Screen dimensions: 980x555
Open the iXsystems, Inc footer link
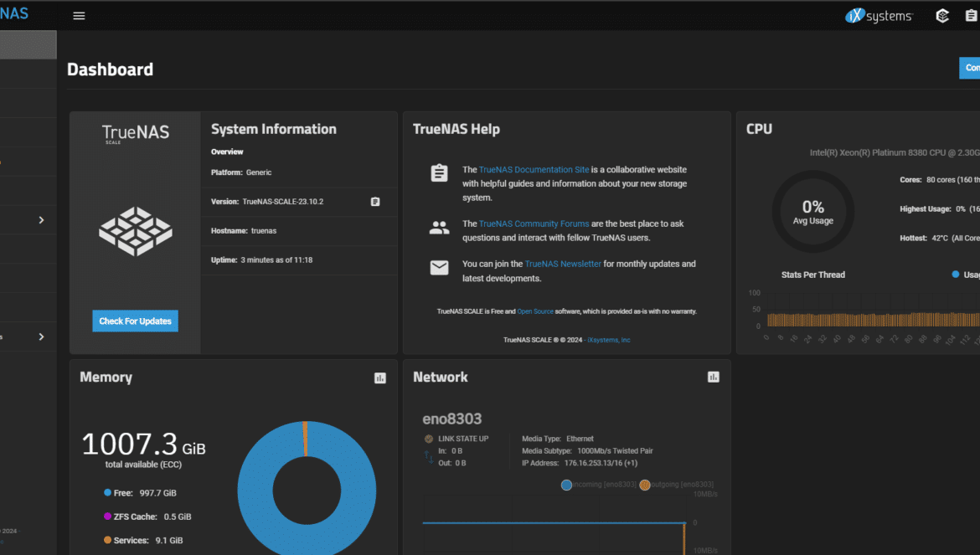(609, 340)
